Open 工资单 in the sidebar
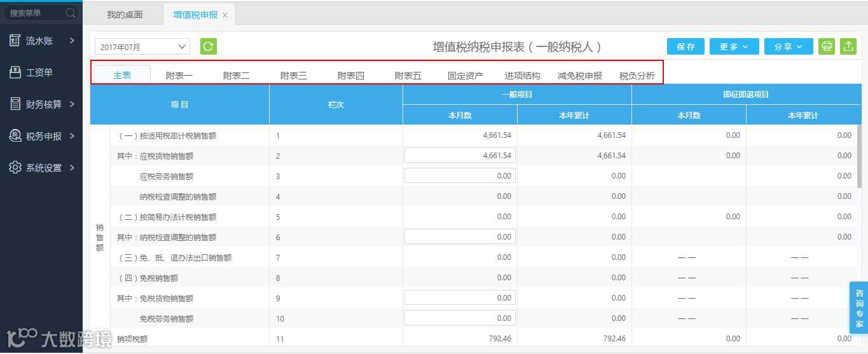Image resolution: width=868 pixels, height=354 pixels. [39, 72]
